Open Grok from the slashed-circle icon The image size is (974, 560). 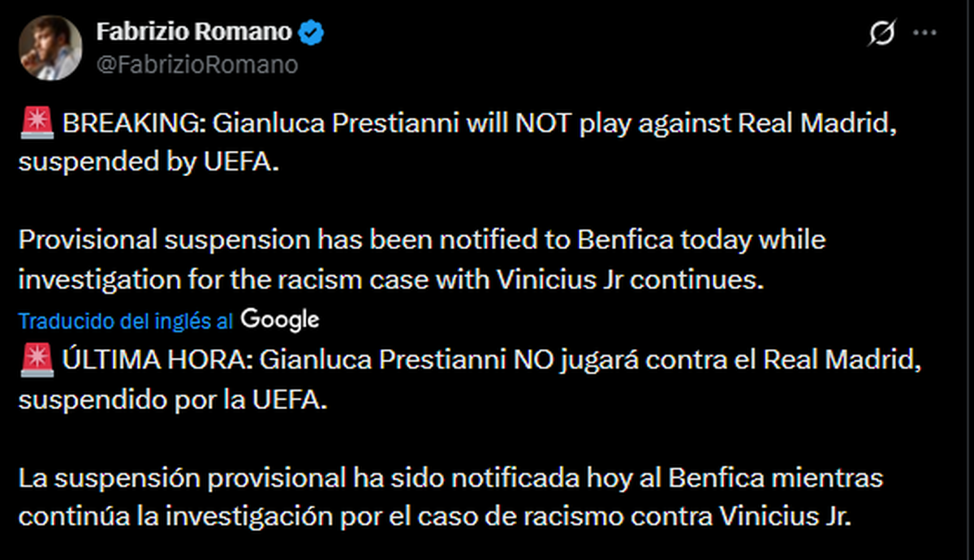tap(882, 33)
